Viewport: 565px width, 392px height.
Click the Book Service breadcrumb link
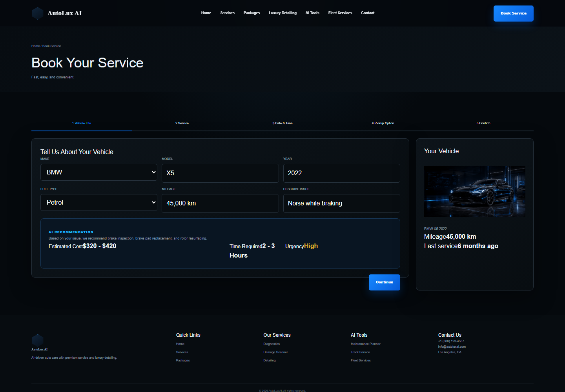(52, 46)
